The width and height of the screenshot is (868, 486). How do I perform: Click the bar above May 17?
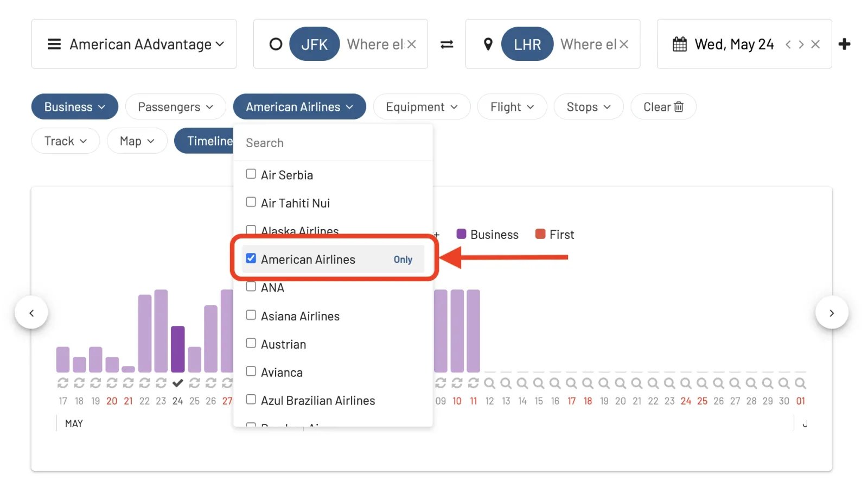63,359
